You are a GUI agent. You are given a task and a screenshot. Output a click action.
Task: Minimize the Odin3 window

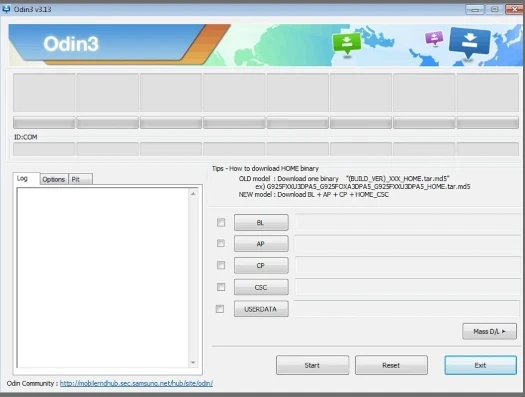[474, 9]
